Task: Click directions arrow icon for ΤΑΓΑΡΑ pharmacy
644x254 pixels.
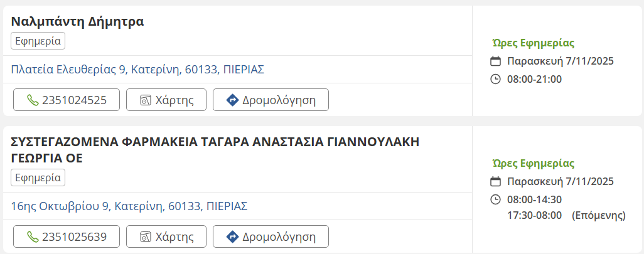Action: pyautogui.click(x=232, y=237)
